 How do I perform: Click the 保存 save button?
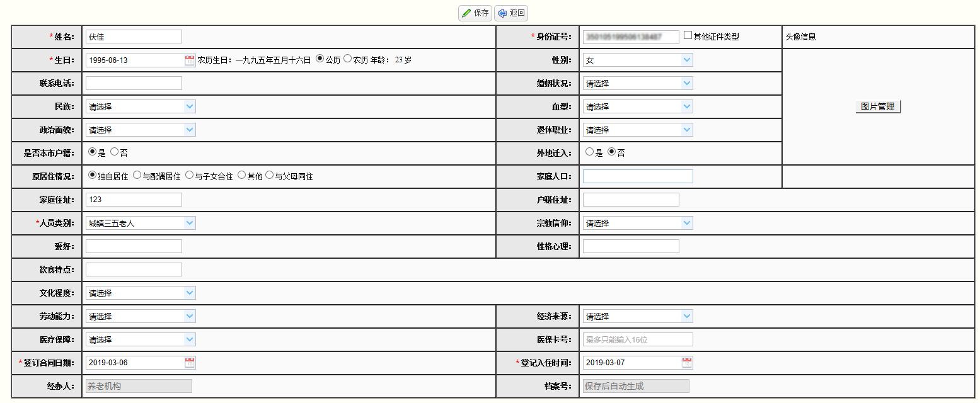[475, 13]
